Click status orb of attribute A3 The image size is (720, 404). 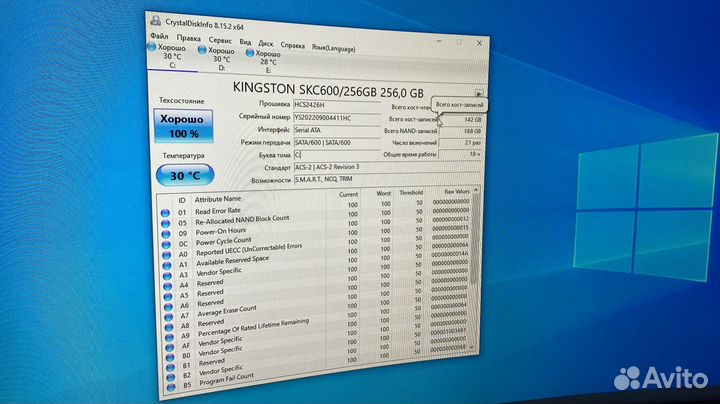point(168,276)
